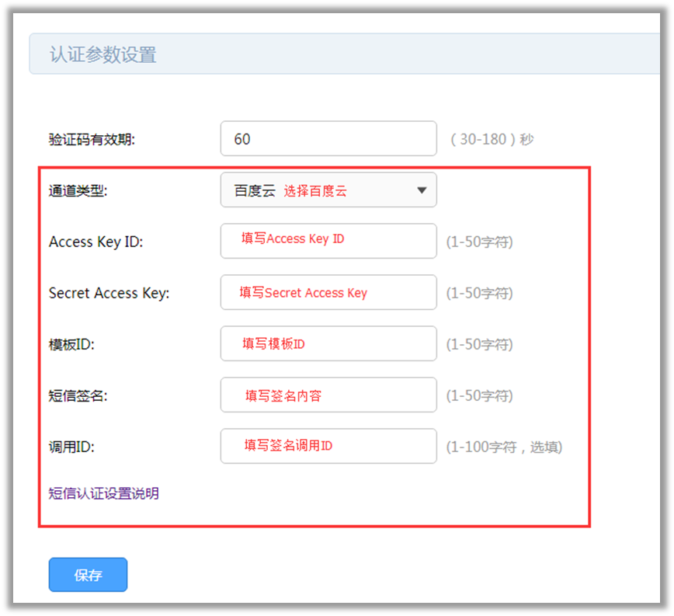This screenshot has width=674, height=616.
Task: Click into the Secret Access Key field
Action: [x=328, y=292]
